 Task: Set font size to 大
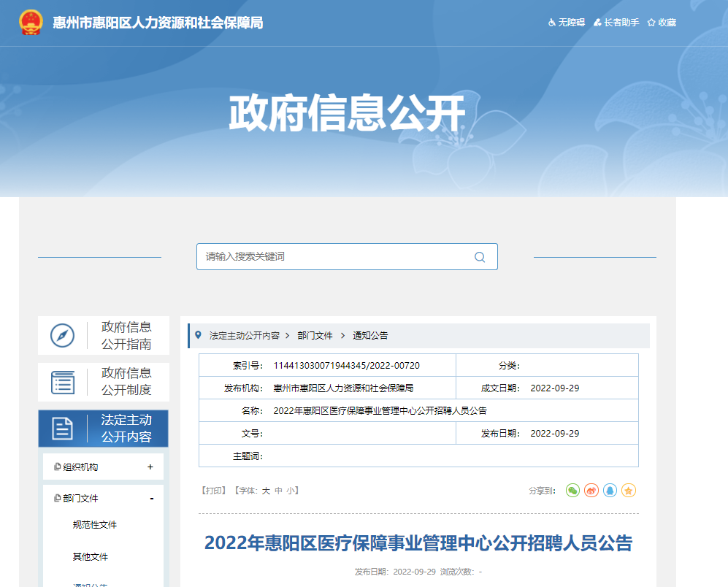pos(267,491)
